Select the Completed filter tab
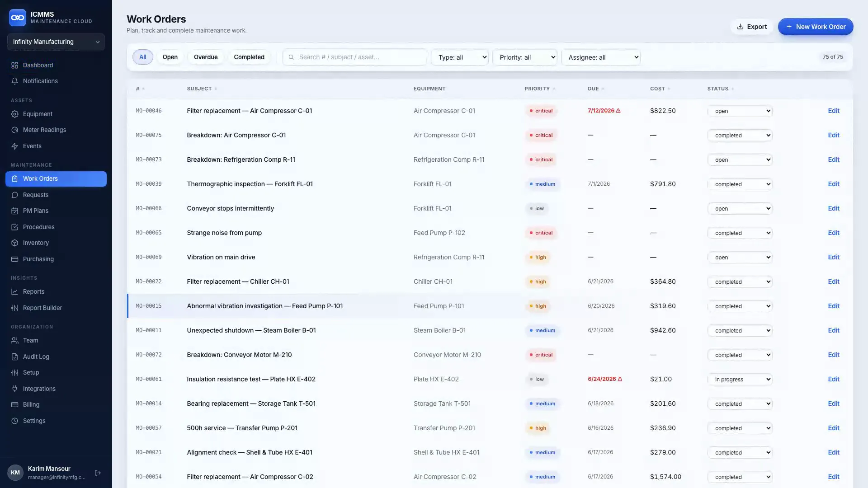The height and width of the screenshot is (488, 868). pyautogui.click(x=249, y=57)
